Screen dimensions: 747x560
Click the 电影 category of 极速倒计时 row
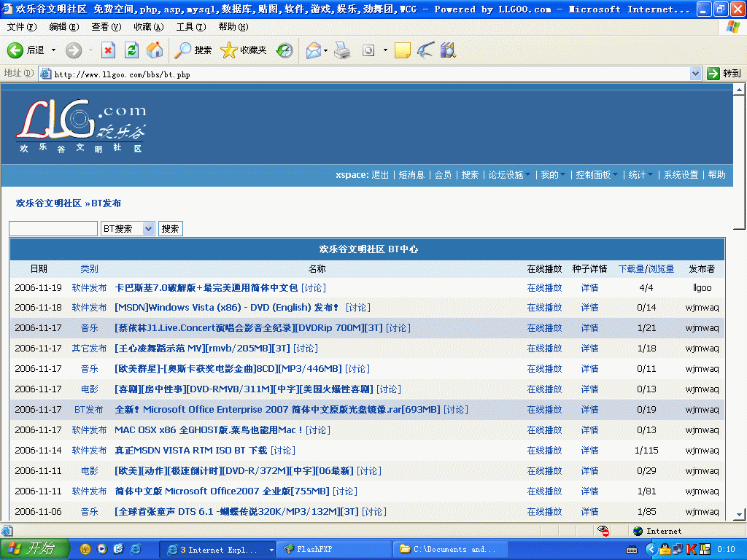(x=89, y=471)
